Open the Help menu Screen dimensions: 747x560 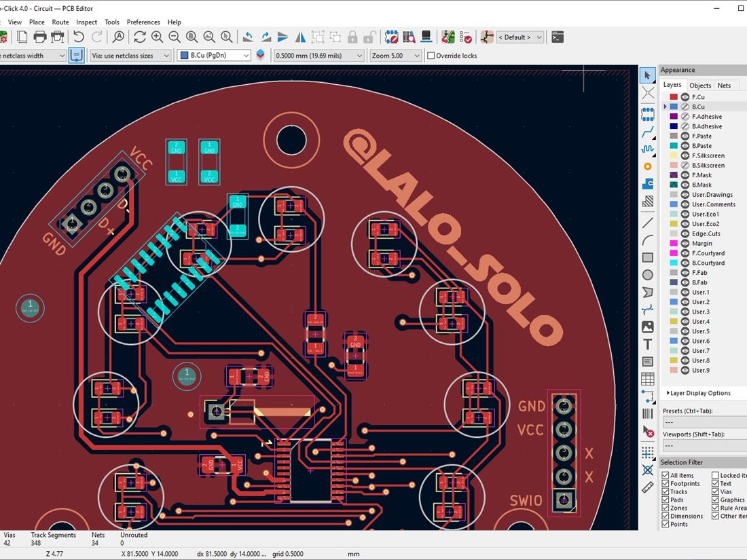[175, 22]
